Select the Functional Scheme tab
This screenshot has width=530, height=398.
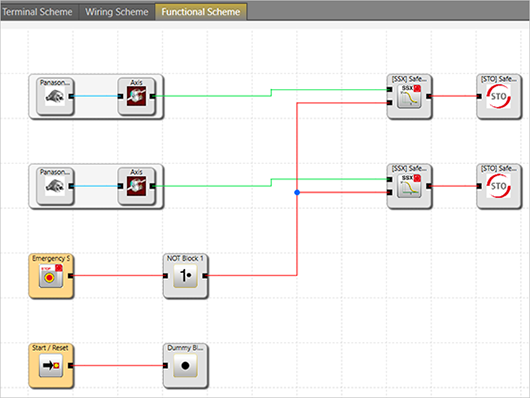pyautogui.click(x=201, y=12)
